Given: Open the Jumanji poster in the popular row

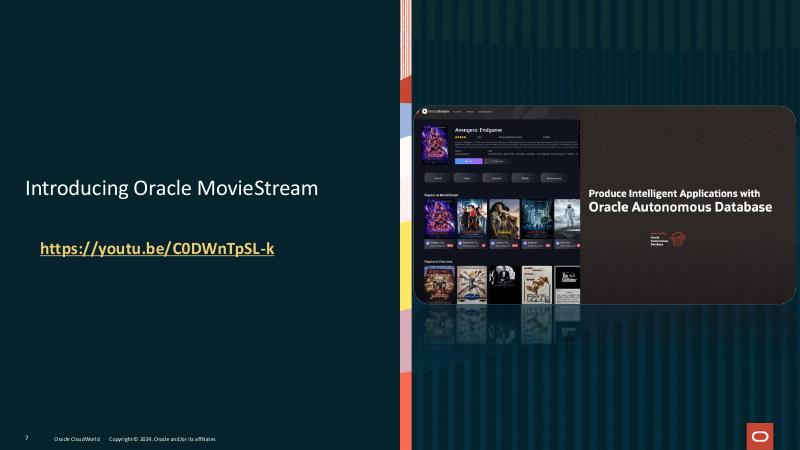Looking at the screenshot, I should coord(504,219).
